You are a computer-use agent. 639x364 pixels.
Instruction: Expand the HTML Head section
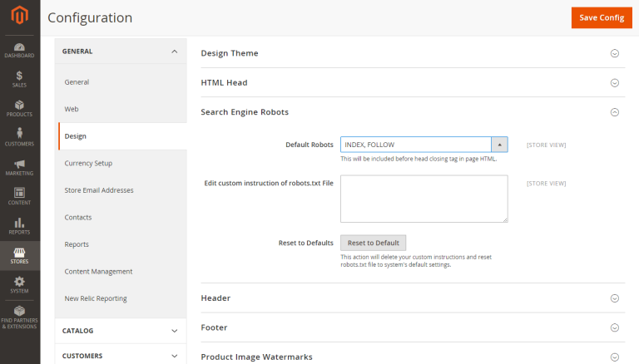tap(615, 82)
